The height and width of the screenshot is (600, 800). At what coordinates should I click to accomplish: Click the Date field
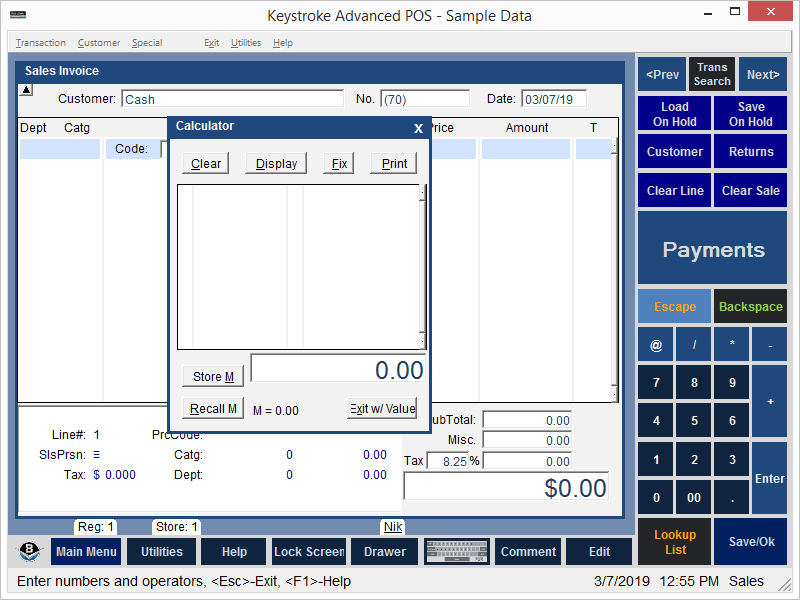[553, 99]
